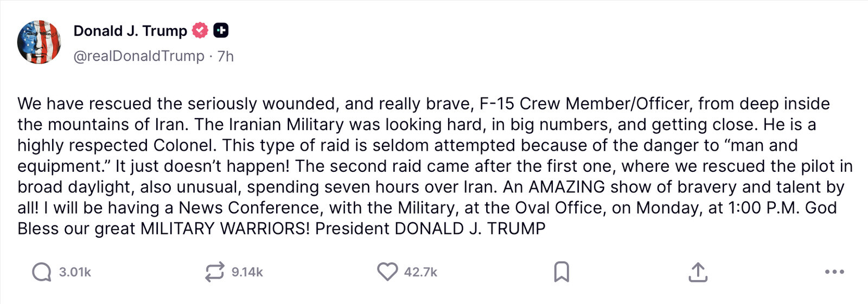Image resolution: width=868 pixels, height=304 pixels.
Task: Bookmark this post
Action: point(561,272)
